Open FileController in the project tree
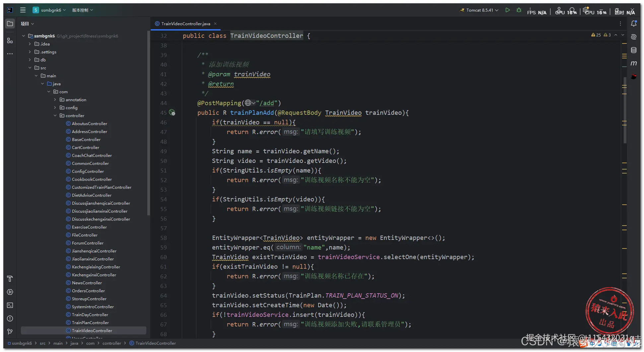The height and width of the screenshot is (352, 644). tap(82, 235)
